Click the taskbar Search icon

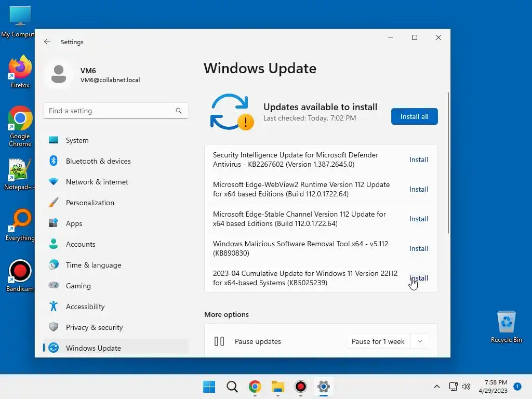(x=232, y=387)
